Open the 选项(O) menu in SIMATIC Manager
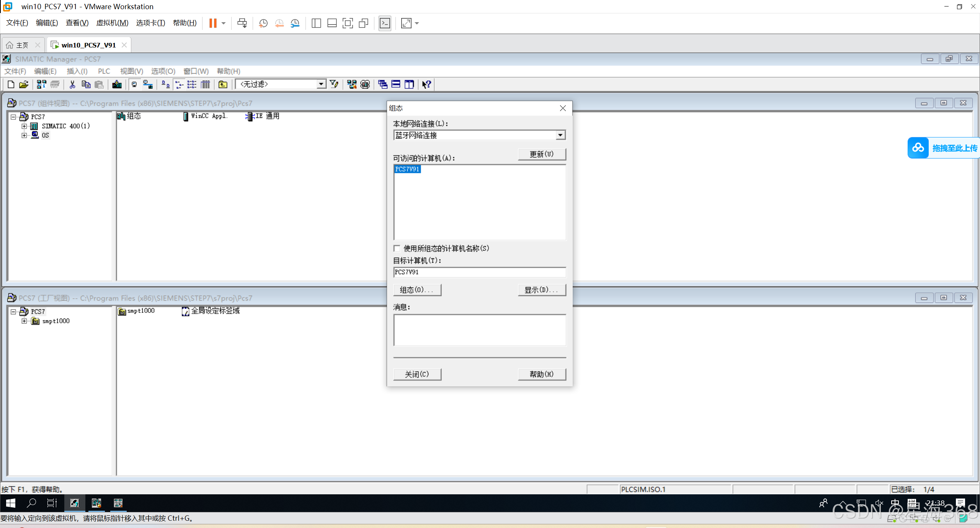980x528 pixels. point(163,71)
